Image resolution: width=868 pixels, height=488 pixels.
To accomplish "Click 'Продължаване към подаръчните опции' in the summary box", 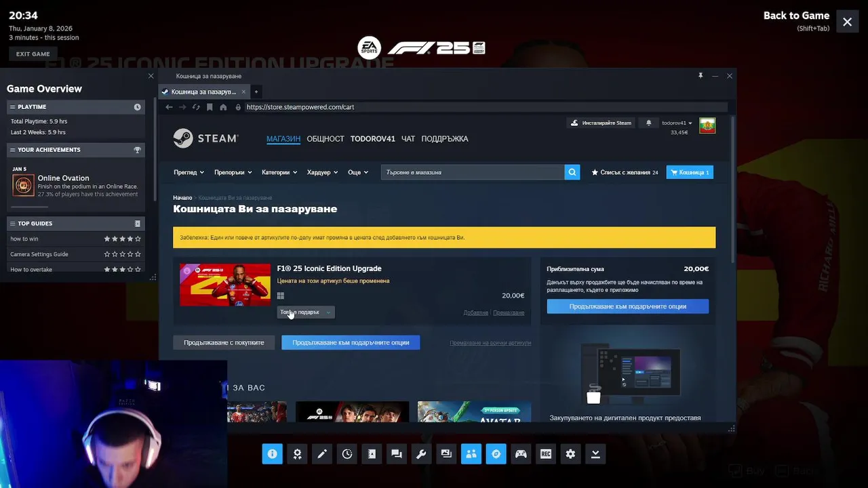I will pyautogui.click(x=628, y=306).
